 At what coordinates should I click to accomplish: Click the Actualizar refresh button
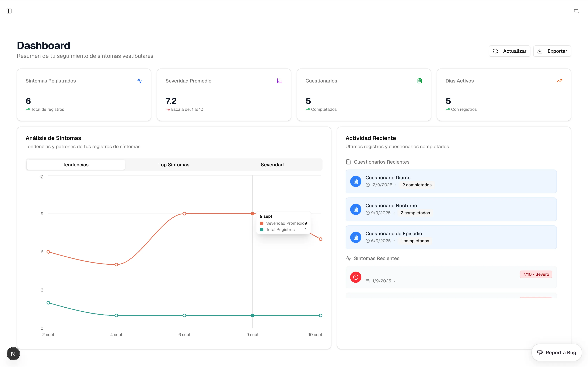[509, 51]
